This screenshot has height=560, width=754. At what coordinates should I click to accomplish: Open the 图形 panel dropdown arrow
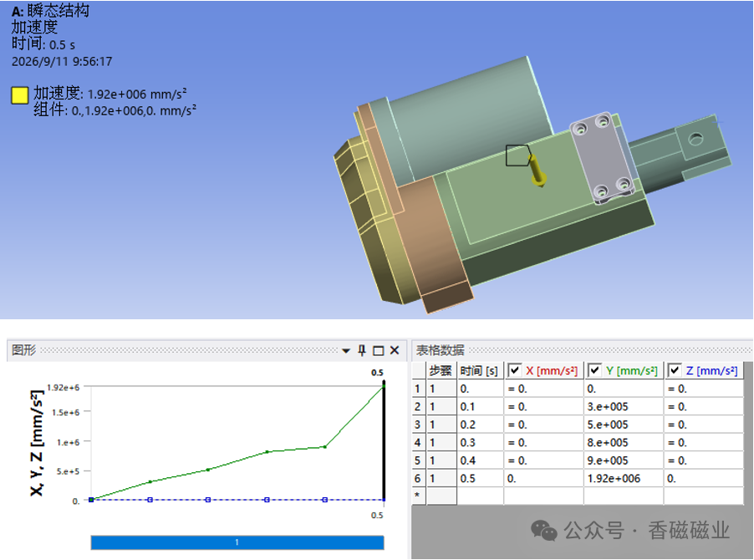coord(346,351)
